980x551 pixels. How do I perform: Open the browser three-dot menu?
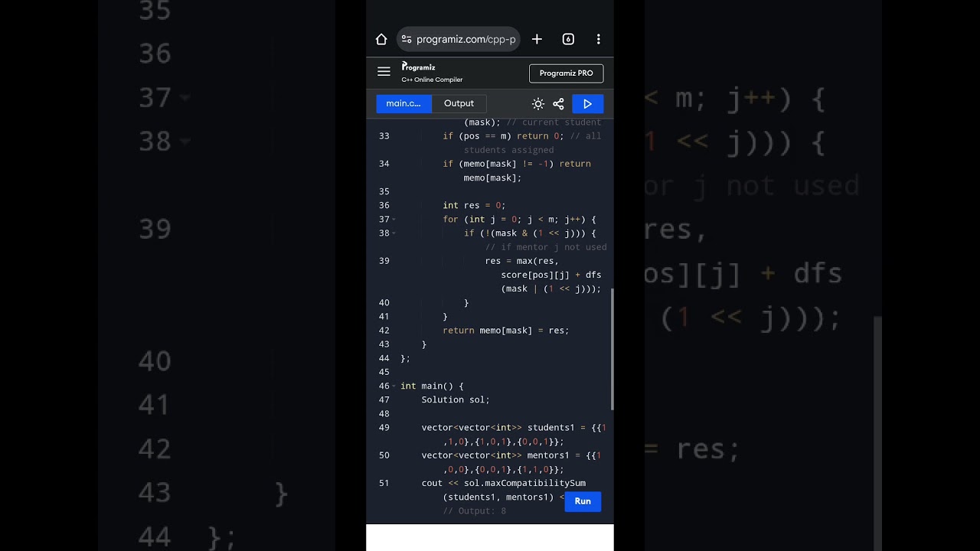tap(598, 39)
